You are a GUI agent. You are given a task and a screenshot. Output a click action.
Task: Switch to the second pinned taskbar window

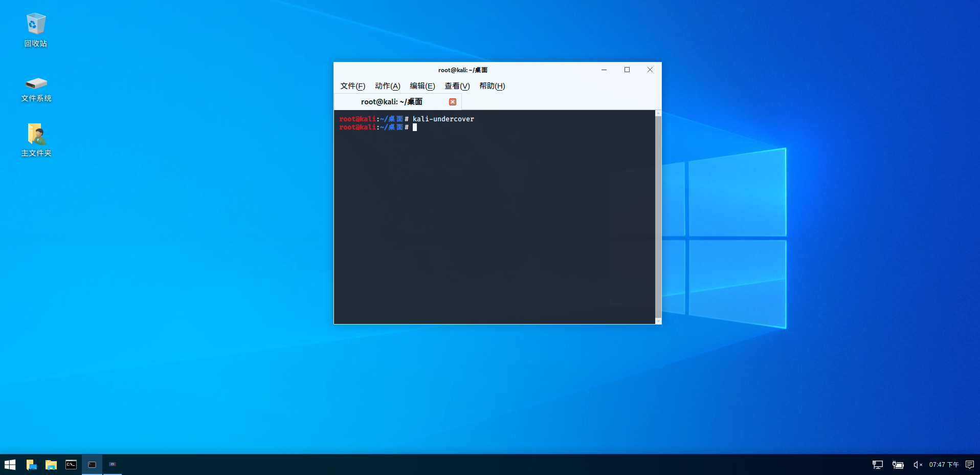[113, 464]
